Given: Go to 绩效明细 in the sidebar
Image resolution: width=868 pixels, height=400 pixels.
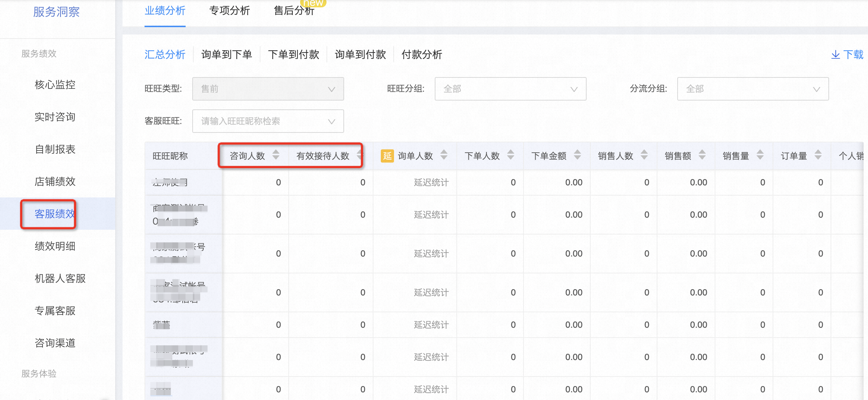Looking at the screenshot, I should [x=55, y=246].
